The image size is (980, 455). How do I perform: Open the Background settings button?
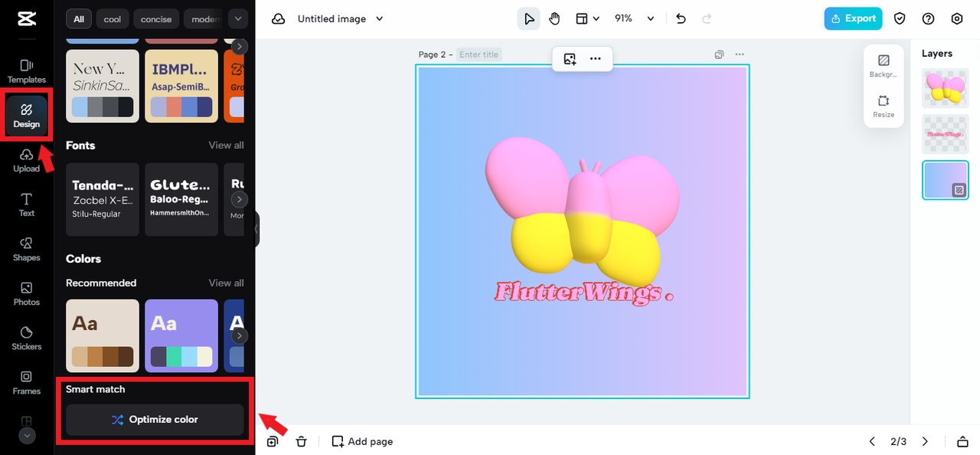click(x=884, y=66)
